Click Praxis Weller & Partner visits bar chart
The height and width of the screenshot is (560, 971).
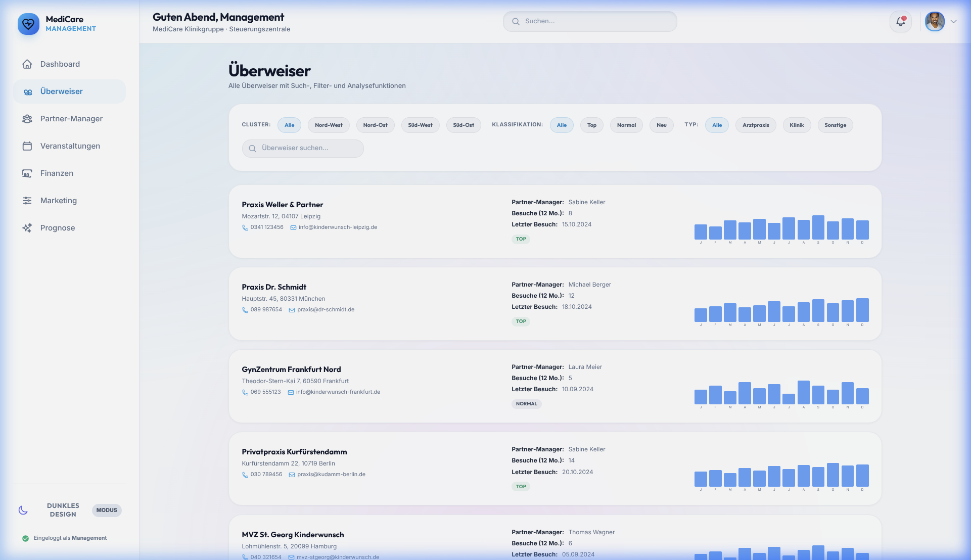(x=781, y=229)
